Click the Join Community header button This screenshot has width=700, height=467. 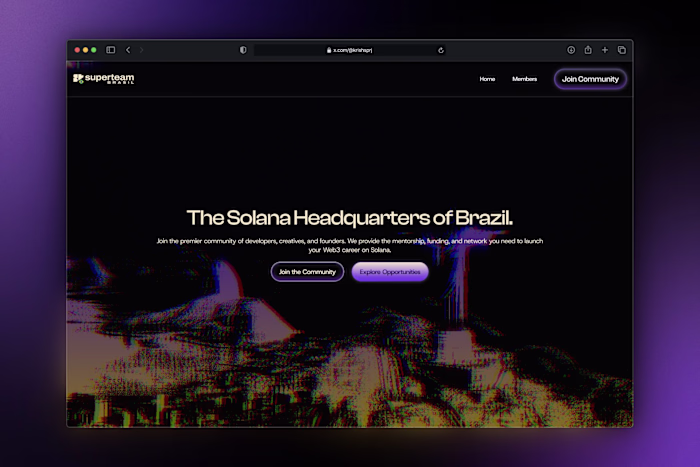[590, 79]
